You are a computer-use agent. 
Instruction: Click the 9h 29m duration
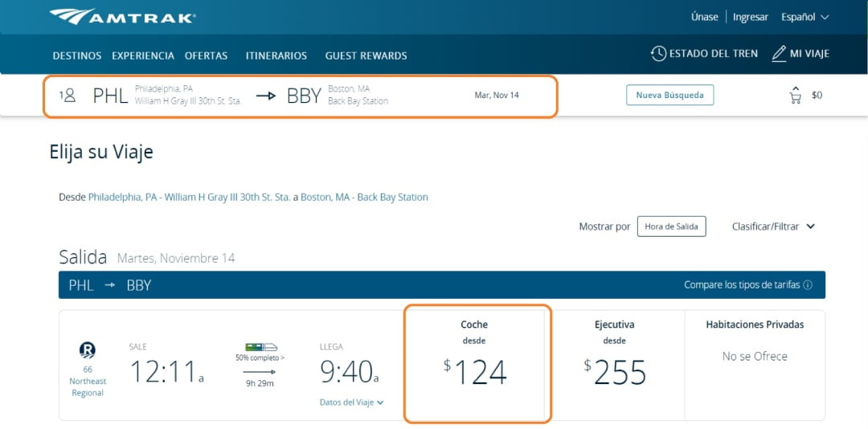pyautogui.click(x=260, y=383)
